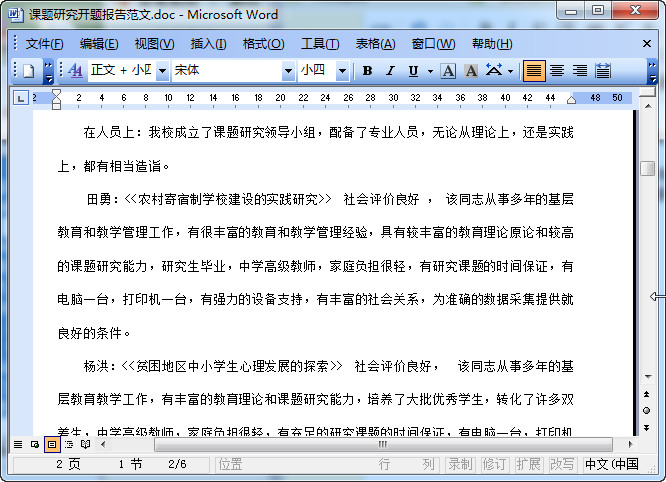Expand the font name dropdown

click(x=288, y=70)
